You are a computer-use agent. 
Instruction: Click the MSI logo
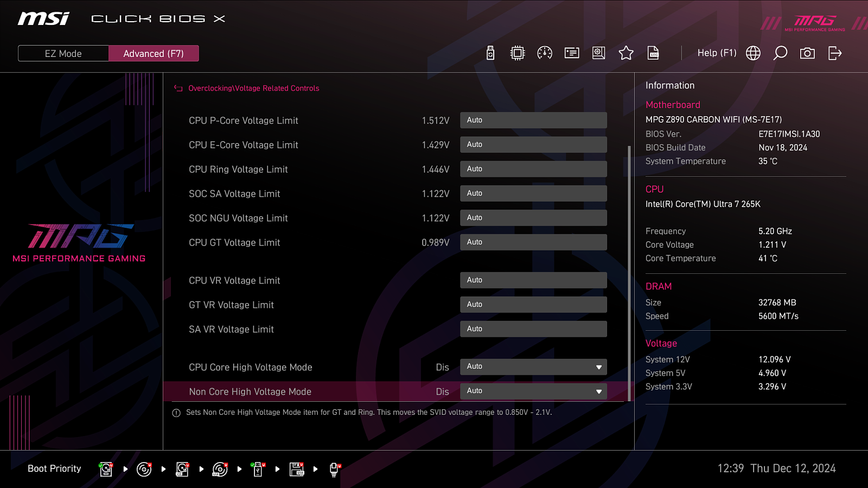(43, 19)
